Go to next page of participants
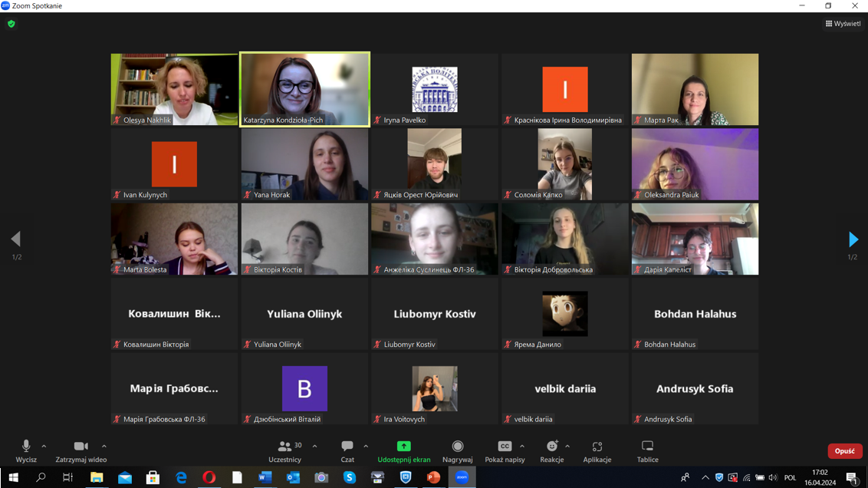 [x=853, y=239]
